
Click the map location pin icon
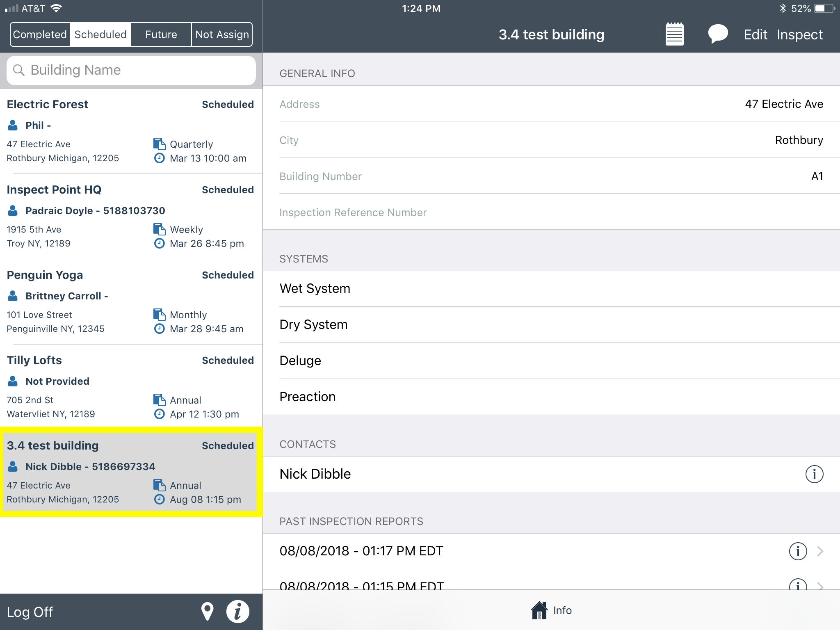(208, 611)
